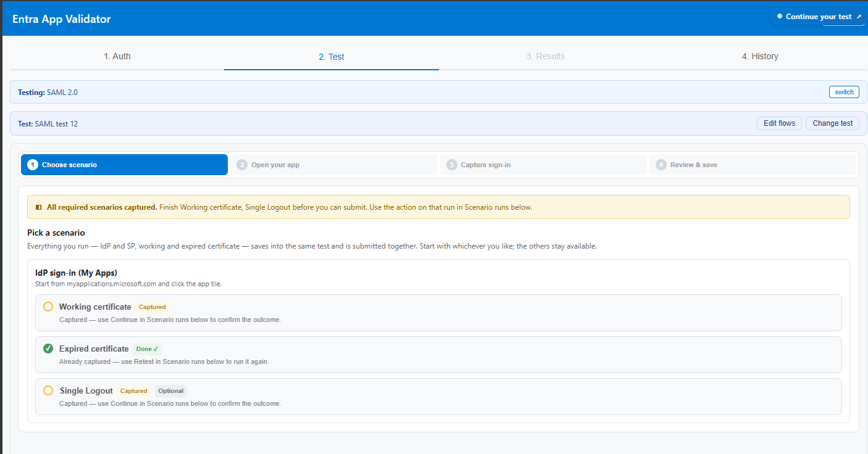Viewport: 868px width, 454px height.
Task: Click the warning icon in the yellow banner
Action: point(39,207)
